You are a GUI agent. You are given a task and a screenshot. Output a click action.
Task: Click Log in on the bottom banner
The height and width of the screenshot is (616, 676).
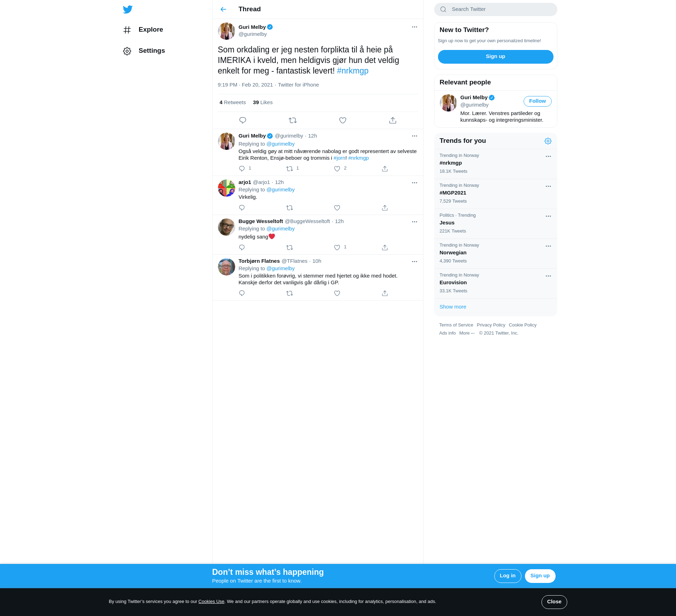click(507, 576)
